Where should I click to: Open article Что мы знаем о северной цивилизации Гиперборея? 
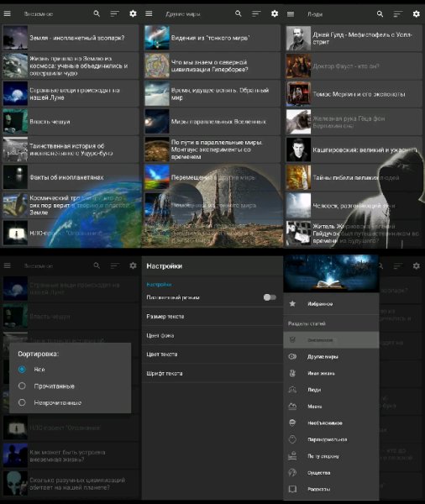point(212,66)
